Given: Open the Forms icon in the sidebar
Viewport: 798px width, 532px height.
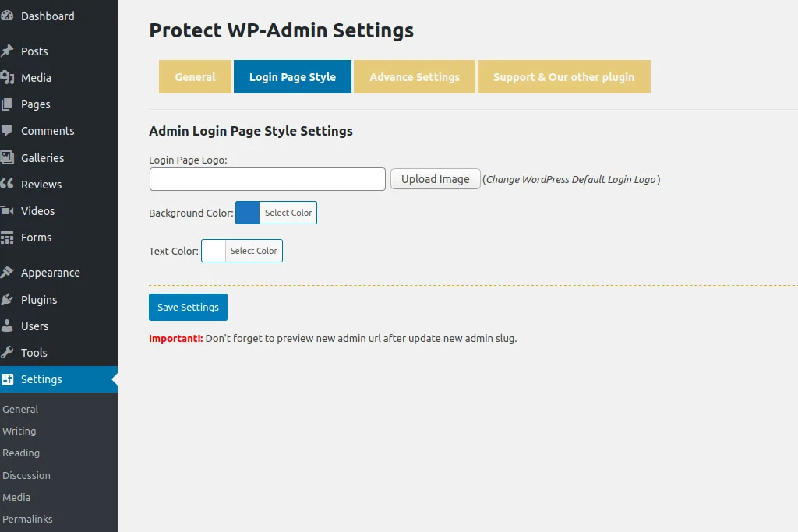Looking at the screenshot, I should pyautogui.click(x=12, y=238).
